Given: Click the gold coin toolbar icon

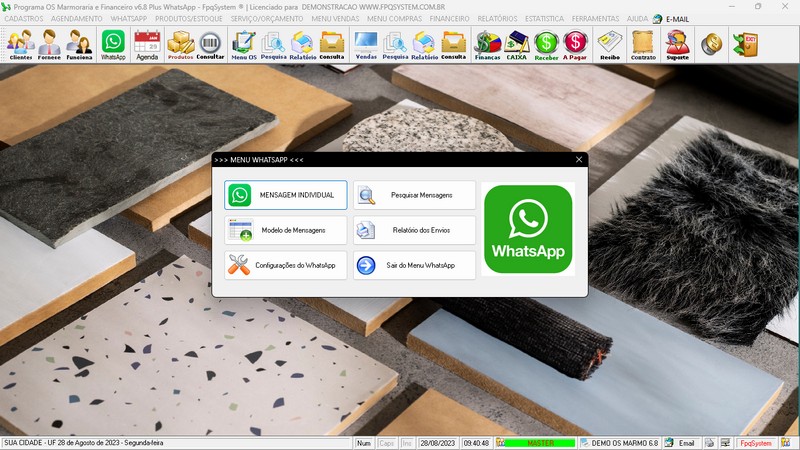Looking at the screenshot, I should 711,45.
